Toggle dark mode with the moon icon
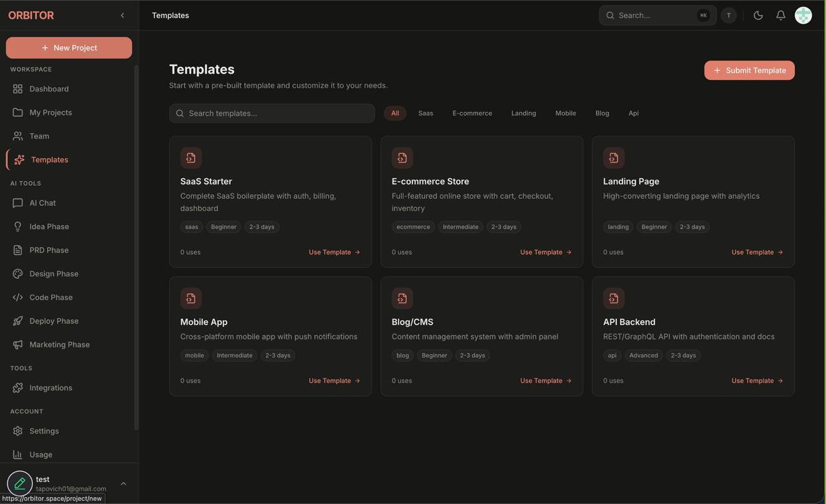The width and height of the screenshot is (826, 504). point(758,15)
